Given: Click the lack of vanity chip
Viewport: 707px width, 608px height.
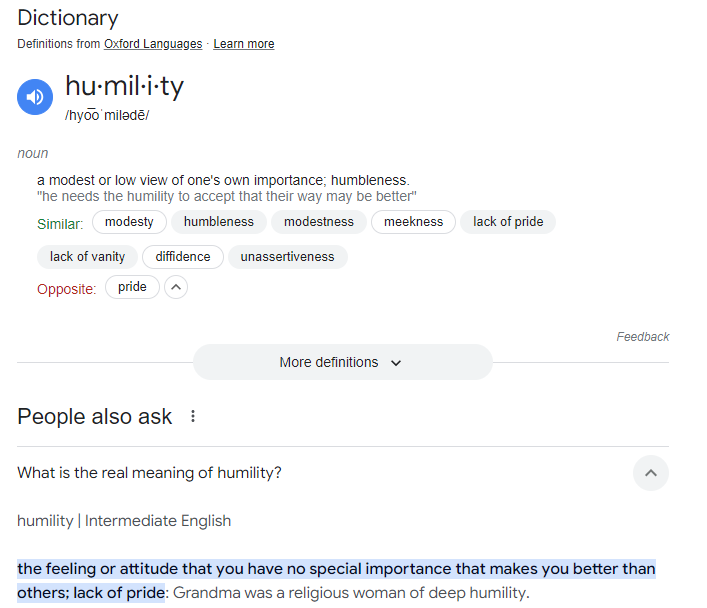Looking at the screenshot, I should (87, 257).
